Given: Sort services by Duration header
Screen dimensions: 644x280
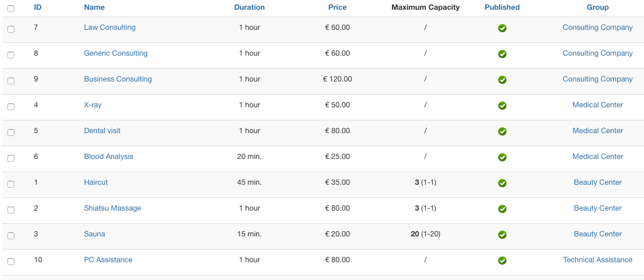Looking at the screenshot, I should [x=249, y=7].
